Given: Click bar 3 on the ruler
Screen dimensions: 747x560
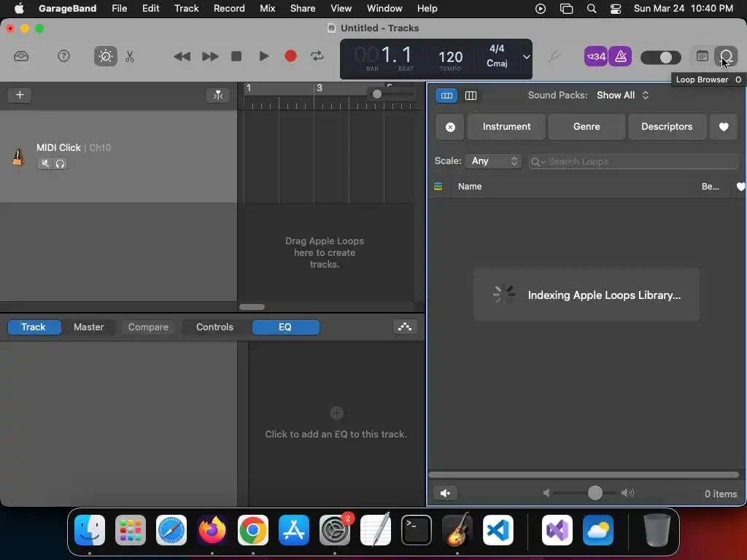Looking at the screenshot, I should [320, 88].
